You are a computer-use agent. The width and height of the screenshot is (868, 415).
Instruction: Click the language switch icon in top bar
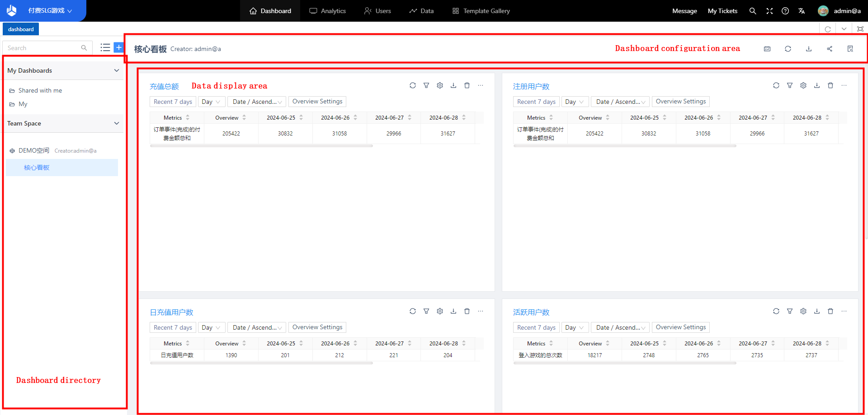(x=802, y=11)
